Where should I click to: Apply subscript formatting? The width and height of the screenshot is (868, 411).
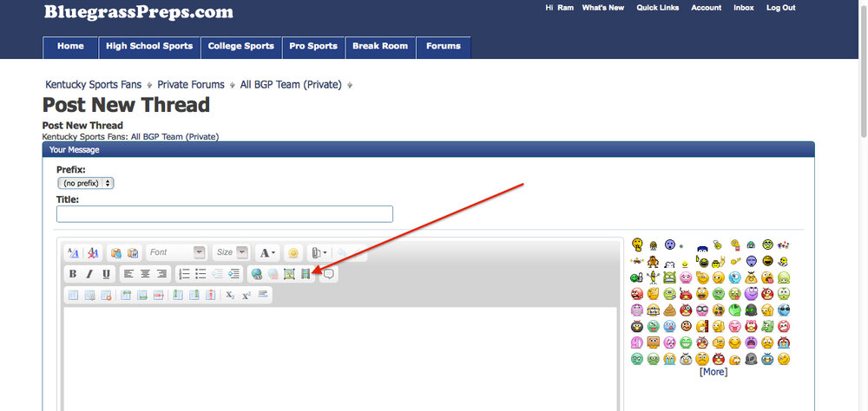[x=230, y=296]
